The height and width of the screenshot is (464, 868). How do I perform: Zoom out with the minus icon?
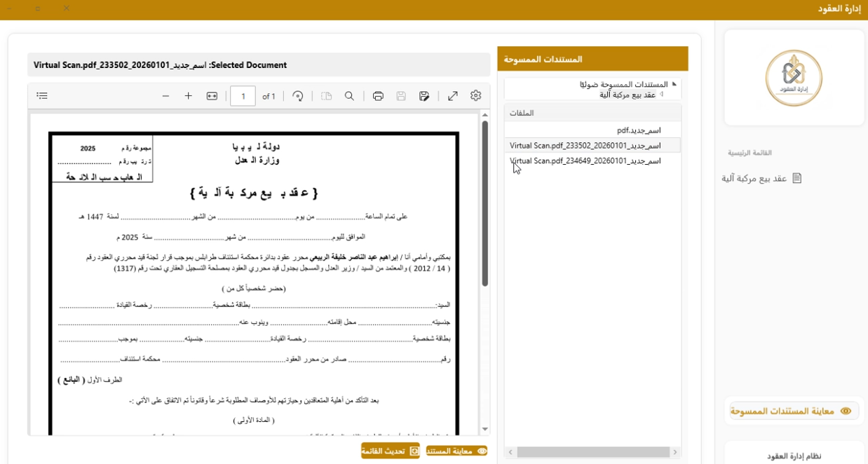[x=165, y=96]
